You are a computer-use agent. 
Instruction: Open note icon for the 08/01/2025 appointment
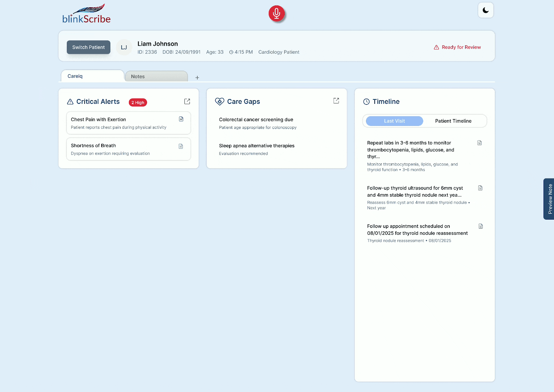(480, 226)
